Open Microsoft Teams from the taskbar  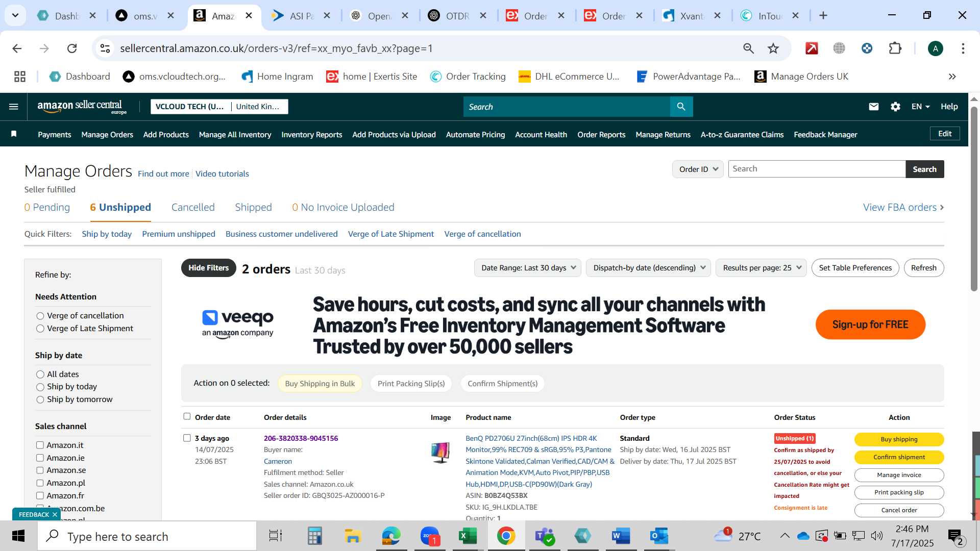tap(544, 536)
